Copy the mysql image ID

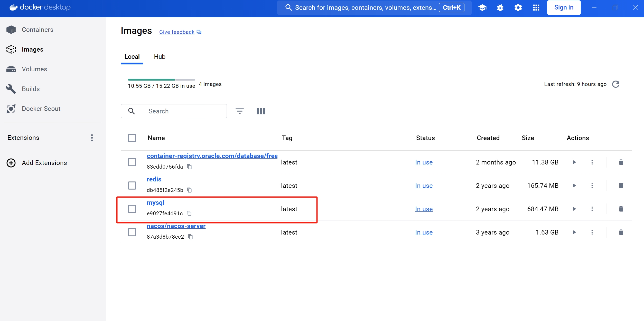tap(189, 213)
